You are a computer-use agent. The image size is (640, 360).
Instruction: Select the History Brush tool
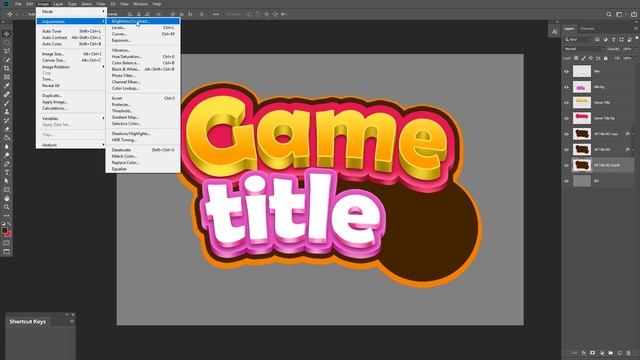pos(7,120)
